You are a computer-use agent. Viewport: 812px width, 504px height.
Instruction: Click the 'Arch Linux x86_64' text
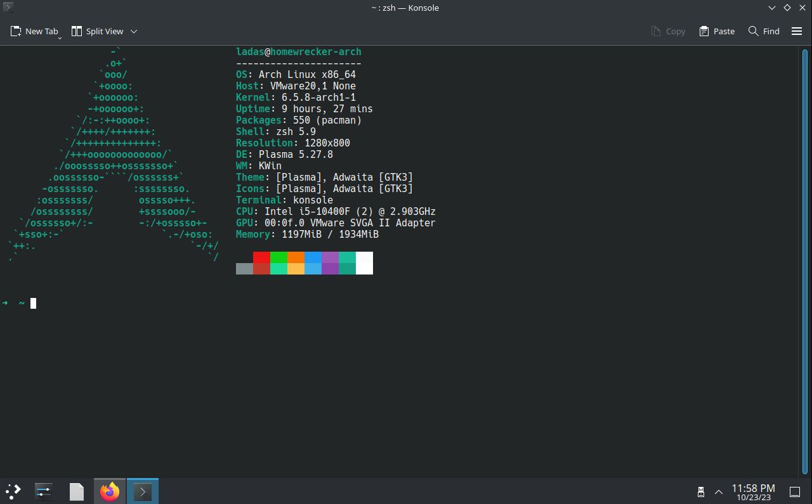(x=307, y=75)
